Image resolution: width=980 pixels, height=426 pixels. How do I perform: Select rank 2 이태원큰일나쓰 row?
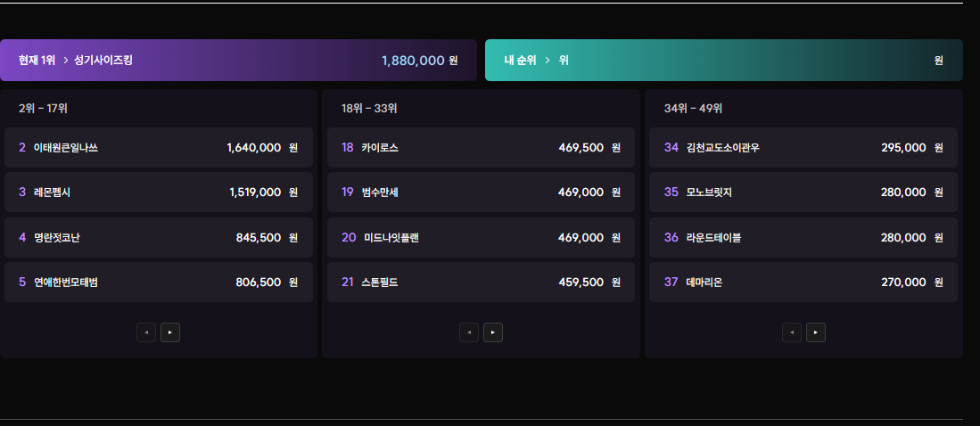159,148
